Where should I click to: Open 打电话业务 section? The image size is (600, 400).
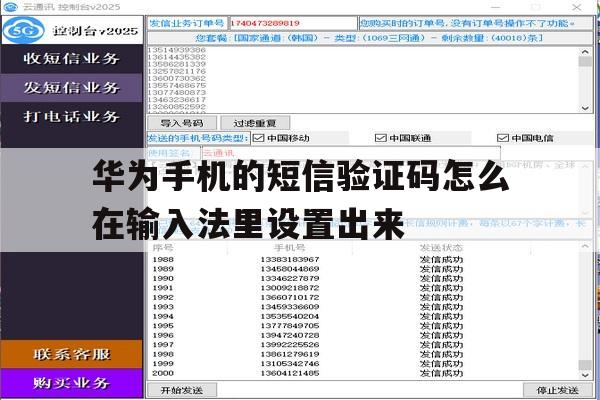(72, 116)
